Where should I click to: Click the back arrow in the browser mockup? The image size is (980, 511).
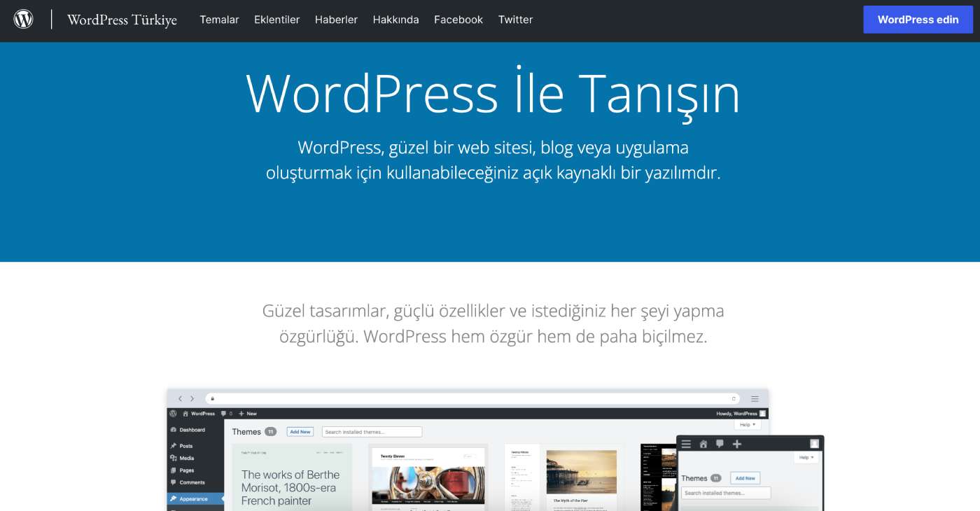tap(180, 398)
